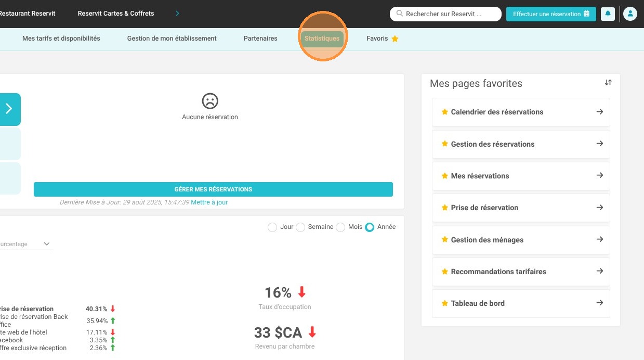
Task: Click the arrow beside Gestion des ménages
Action: pos(600,239)
